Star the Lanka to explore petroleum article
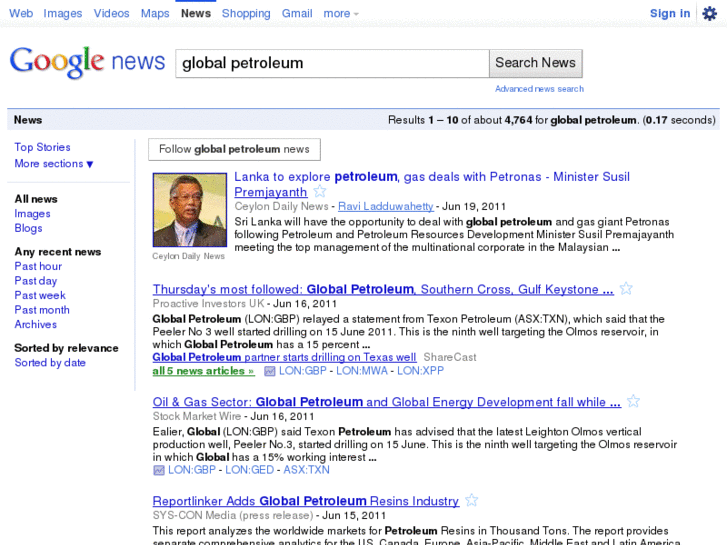 [x=319, y=191]
